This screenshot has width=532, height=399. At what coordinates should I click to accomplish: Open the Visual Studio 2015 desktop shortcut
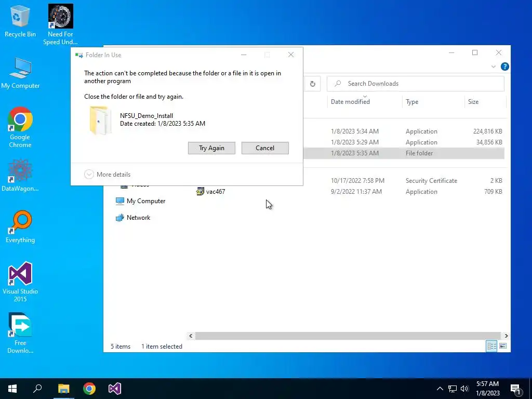tap(20, 282)
